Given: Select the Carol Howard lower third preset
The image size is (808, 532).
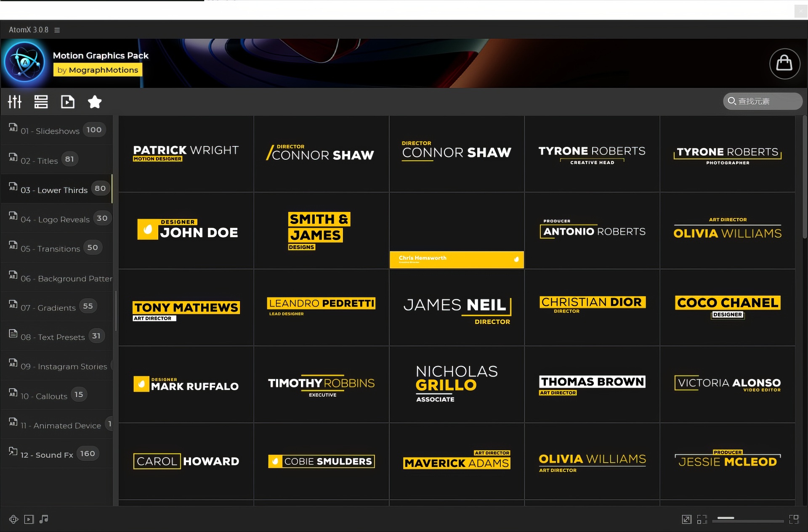Looking at the screenshot, I should [186, 461].
